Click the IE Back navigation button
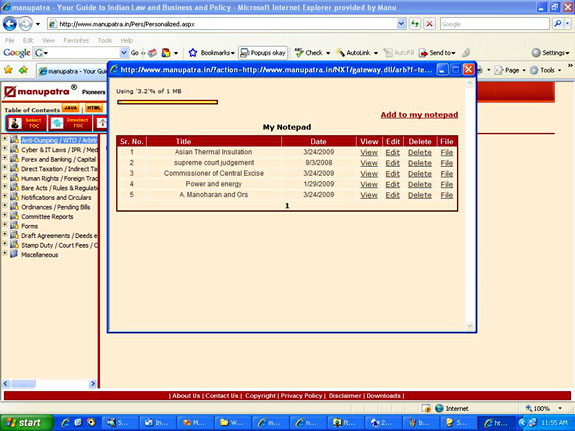Viewport: 575px width, 431px height. [10, 24]
